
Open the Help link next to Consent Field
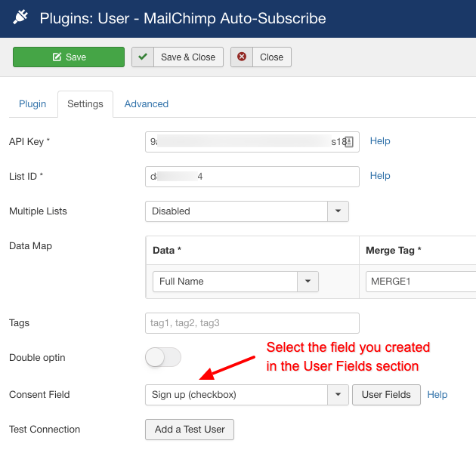tap(437, 395)
